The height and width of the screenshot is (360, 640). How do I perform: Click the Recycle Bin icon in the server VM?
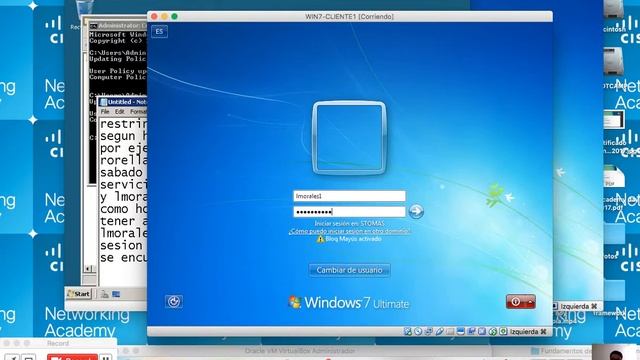tap(85, 9)
